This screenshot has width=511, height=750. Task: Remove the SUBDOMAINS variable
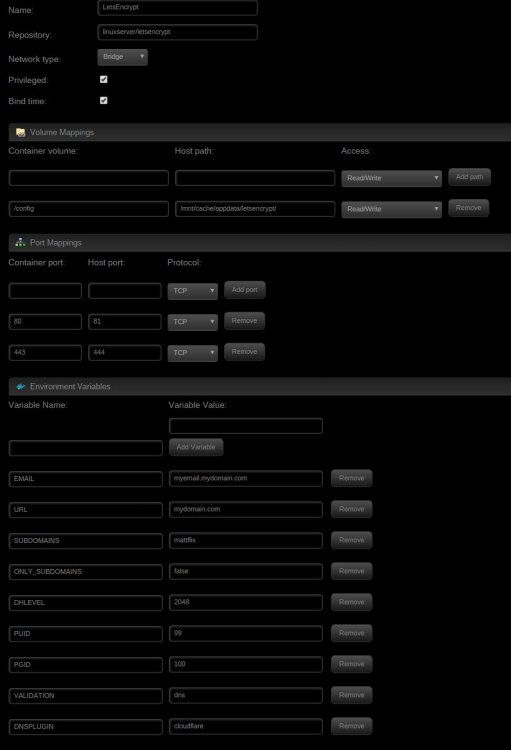(352, 540)
